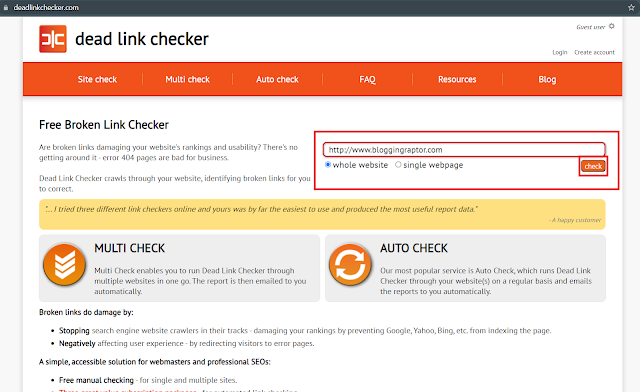Click the Guest user label

click(591, 27)
